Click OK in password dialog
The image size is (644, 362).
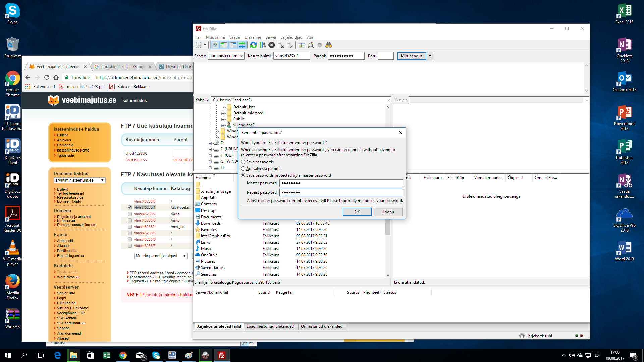[x=357, y=212]
